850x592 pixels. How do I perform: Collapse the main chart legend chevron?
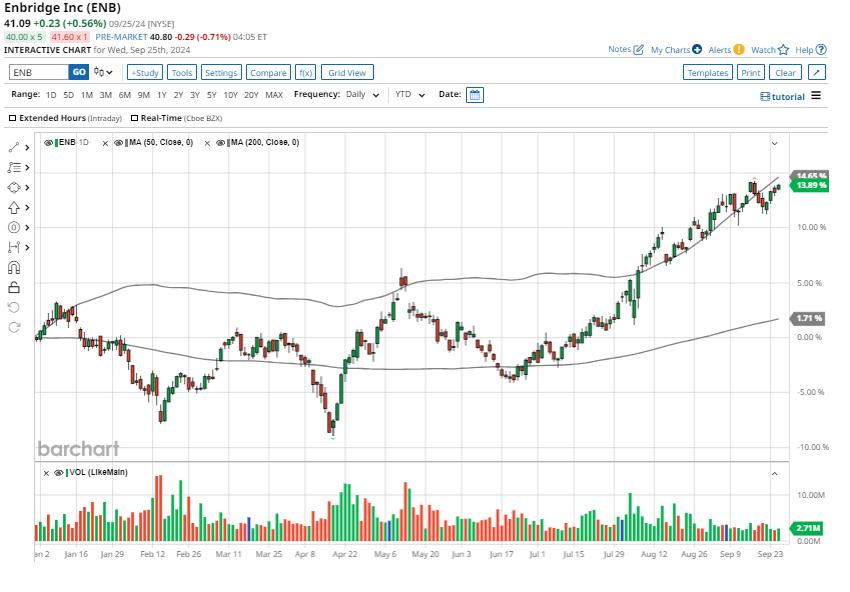pos(775,144)
